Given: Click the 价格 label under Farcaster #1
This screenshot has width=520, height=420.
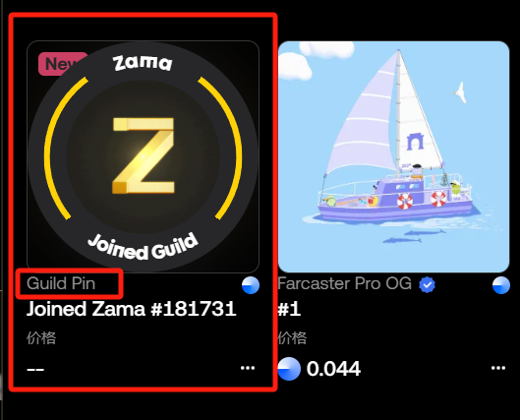Looking at the screenshot, I should tap(292, 338).
